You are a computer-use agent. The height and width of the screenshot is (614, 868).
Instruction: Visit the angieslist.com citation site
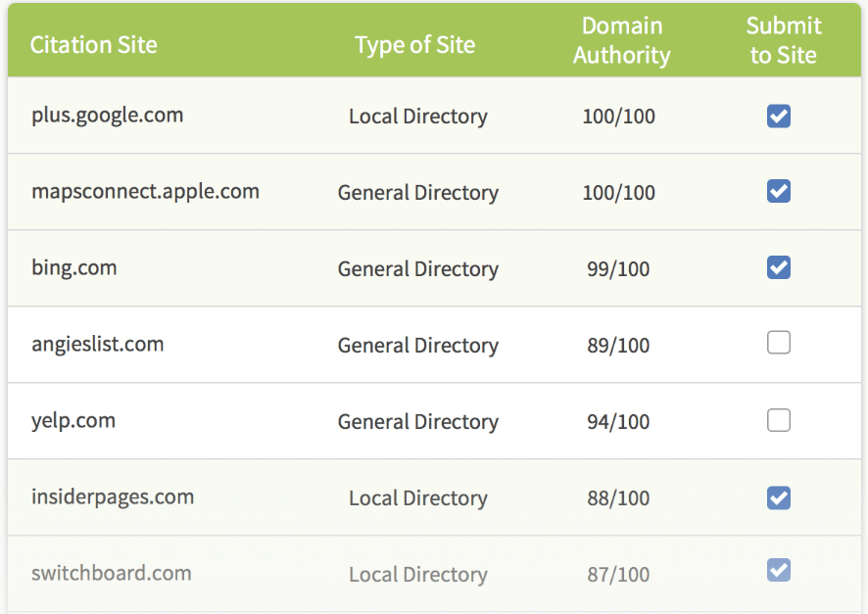click(x=98, y=345)
